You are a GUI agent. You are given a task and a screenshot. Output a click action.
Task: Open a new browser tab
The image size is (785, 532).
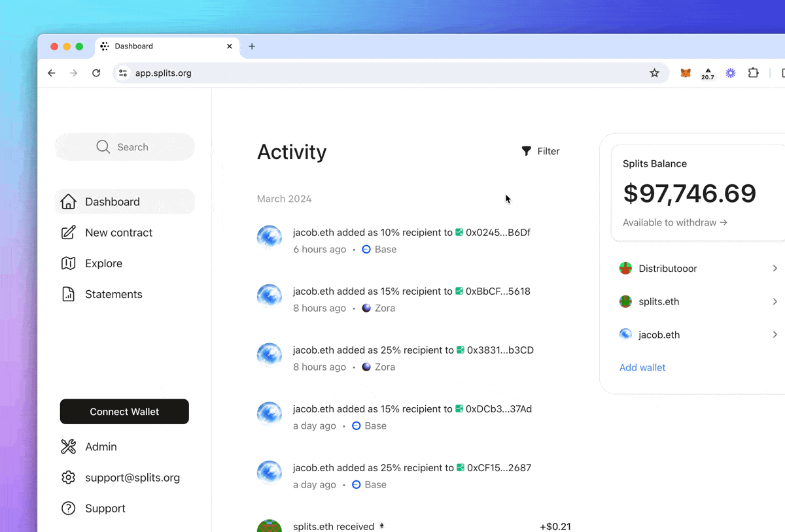click(x=252, y=46)
